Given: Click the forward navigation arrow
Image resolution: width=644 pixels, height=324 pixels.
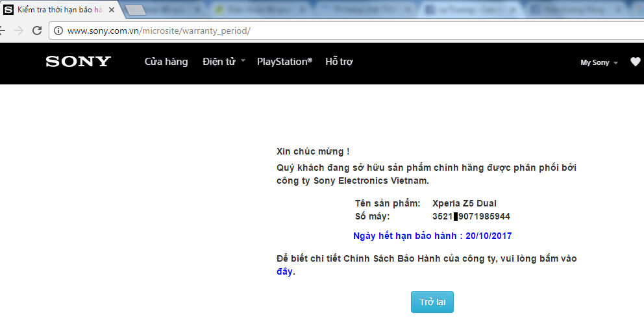Looking at the screenshot, I should tap(18, 31).
